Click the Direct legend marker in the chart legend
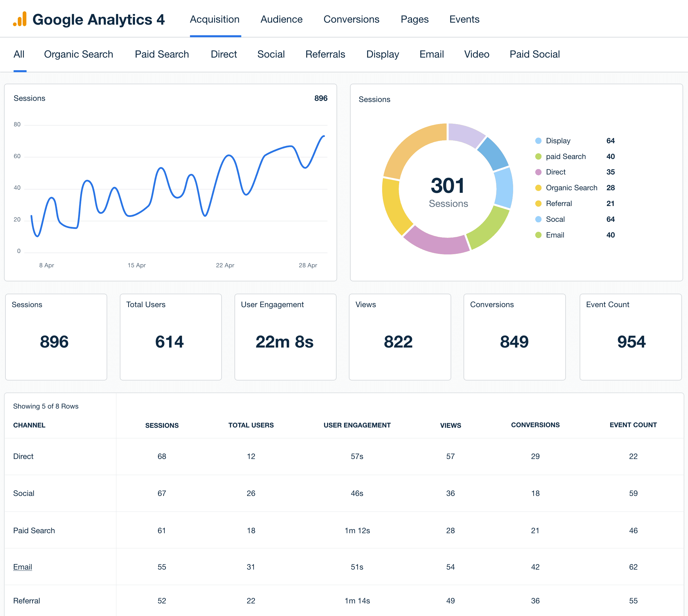The image size is (688, 616). (x=538, y=172)
